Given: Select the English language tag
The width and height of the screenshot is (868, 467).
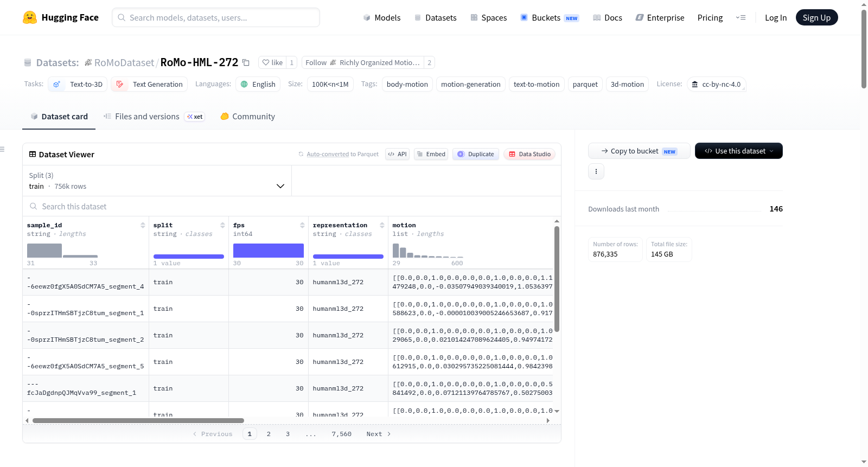Looking at the screenshot, I should point(258,84).
